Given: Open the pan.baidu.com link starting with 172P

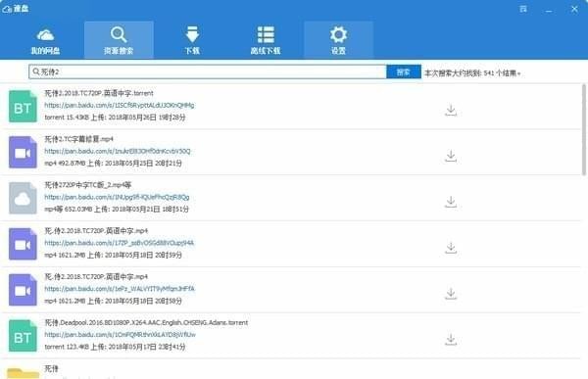Looking at the screenshot, I should pos(119,243).
